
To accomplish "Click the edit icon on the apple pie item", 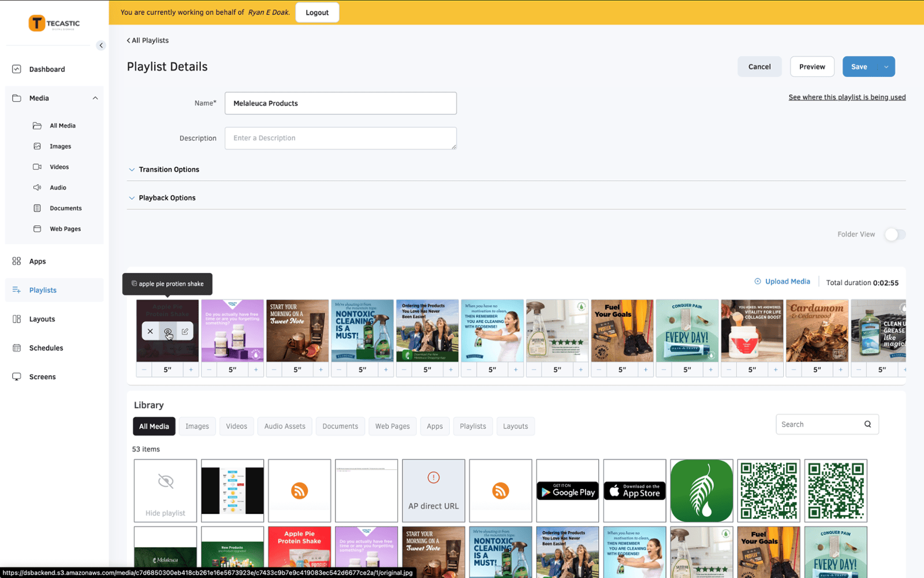I will [x=185, y=332].
